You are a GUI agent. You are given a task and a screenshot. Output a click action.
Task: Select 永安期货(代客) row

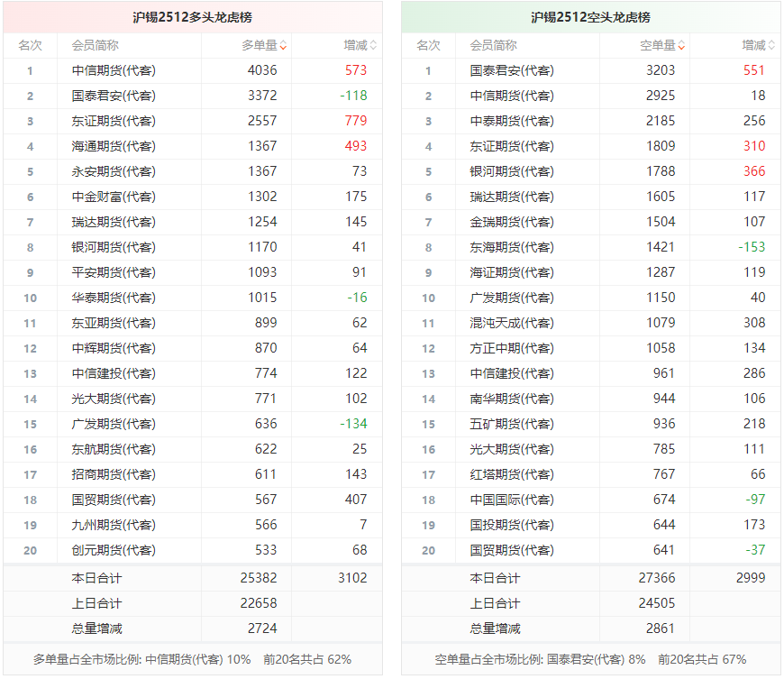click(193, 171)
